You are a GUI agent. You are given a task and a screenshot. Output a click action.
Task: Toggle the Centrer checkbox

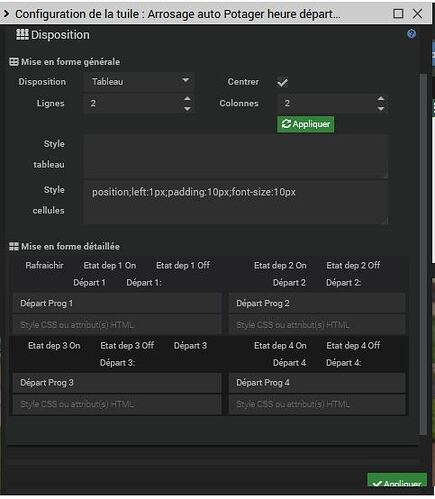(282, 82)
